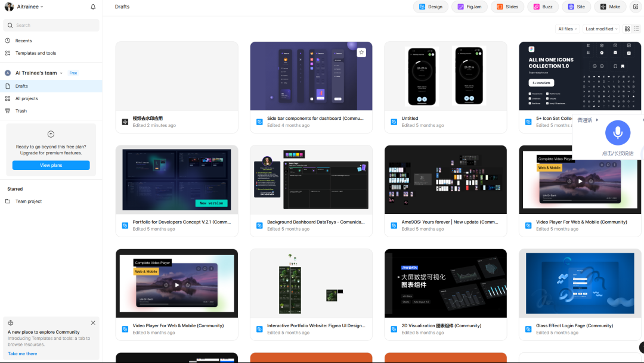
Task: Click Glass Effect Login Page file icon
Action: click(x=528, y=329)
